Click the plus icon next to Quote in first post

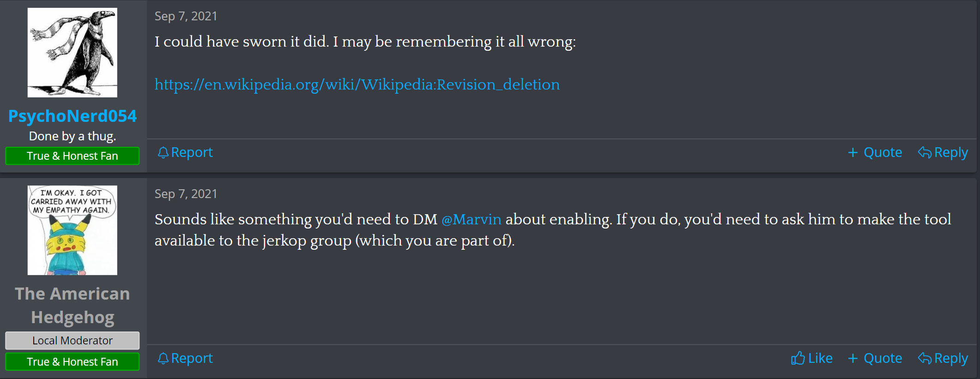tap(853, 153)
